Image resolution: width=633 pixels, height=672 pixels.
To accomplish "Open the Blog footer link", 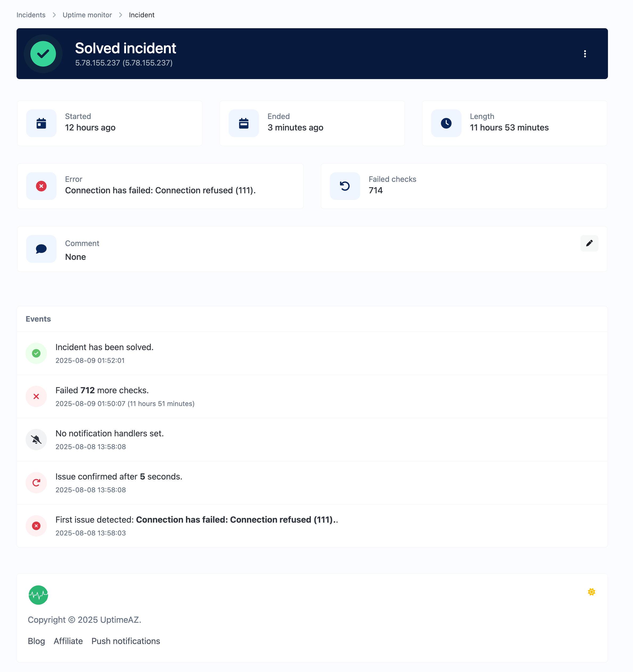I will pyautogui.click(x=36, y=641).
